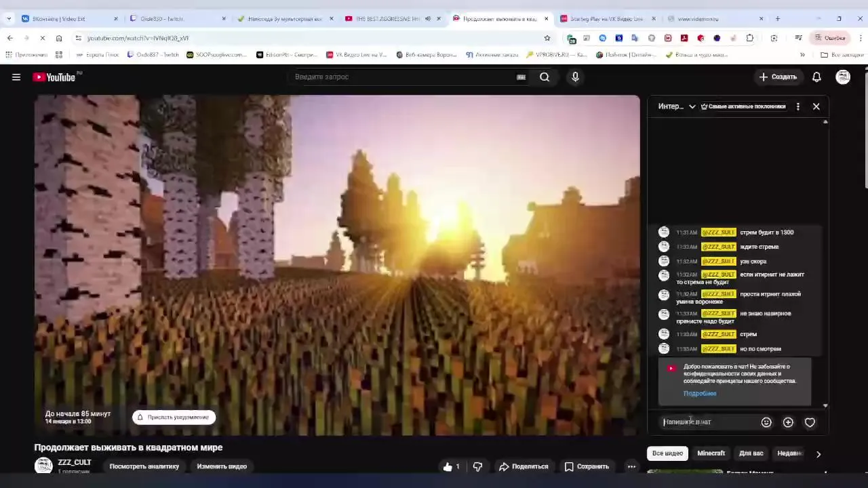Show hidden bookmarks with the chevron
Viewport: 868px width, 488px height.
(802, 55)
